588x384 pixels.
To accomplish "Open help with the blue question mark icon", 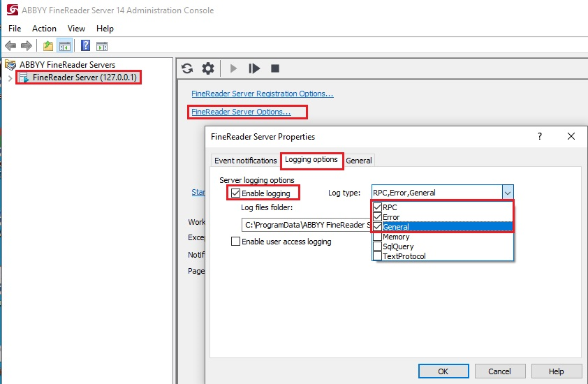I will (x=85, y=46).
